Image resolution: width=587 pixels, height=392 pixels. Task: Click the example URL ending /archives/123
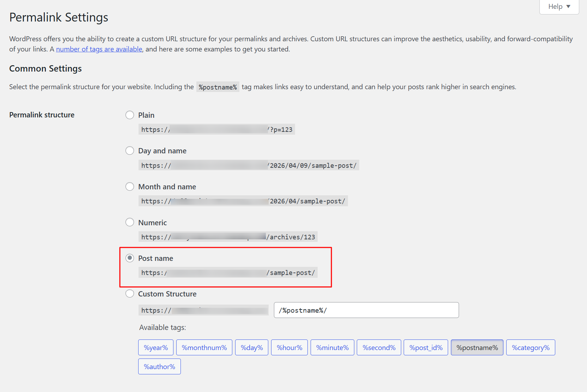coord(228,237)
